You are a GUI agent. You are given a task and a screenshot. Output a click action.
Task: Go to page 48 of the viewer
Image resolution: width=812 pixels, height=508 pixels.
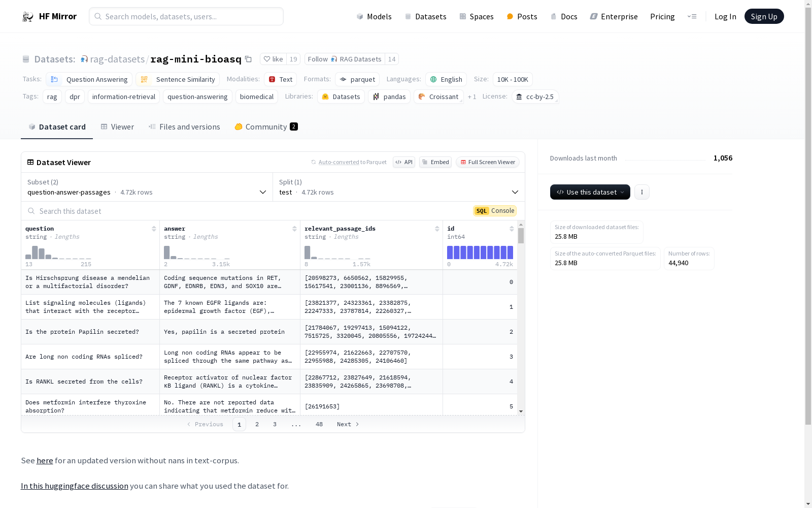pos(319,424)
